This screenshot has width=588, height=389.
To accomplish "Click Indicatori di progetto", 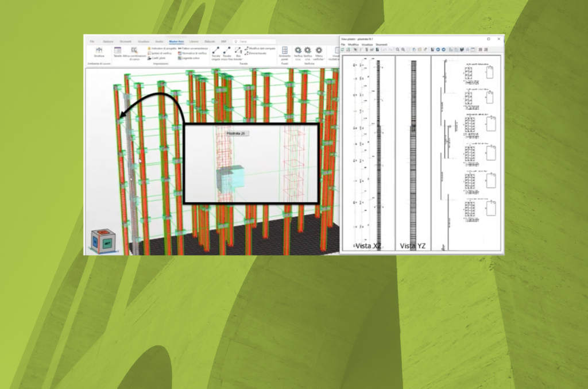I will pyautogui.click(x=163, y=49).
